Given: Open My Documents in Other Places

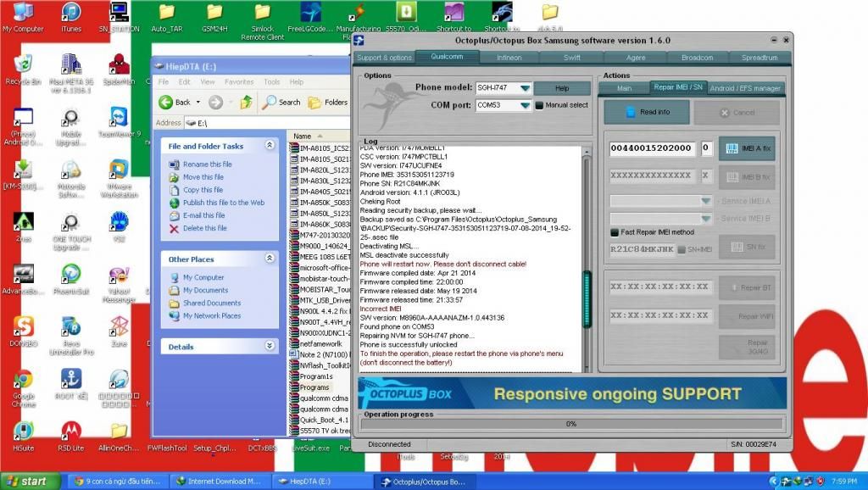Looking at the screenshot, I should 205,290.
